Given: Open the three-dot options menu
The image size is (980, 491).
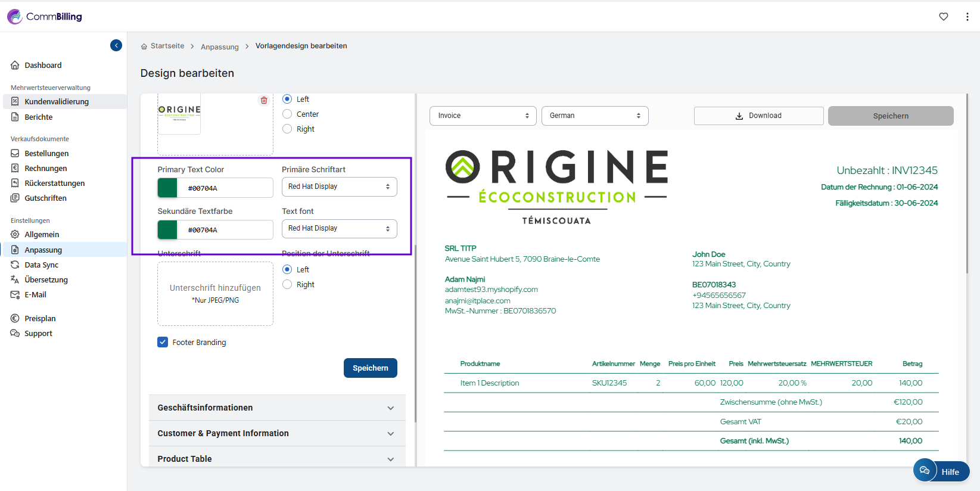Looking at the screenshot, I should pyautogui.click(x=967, y=17).
